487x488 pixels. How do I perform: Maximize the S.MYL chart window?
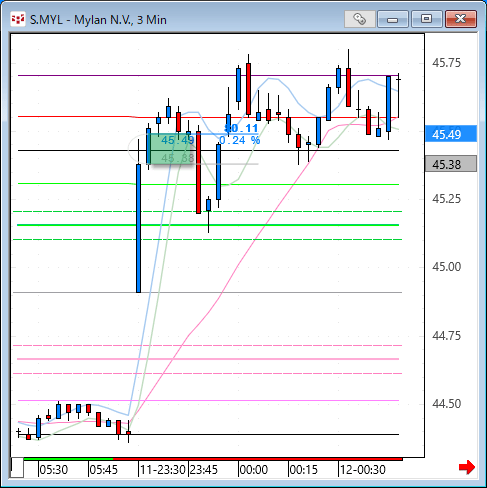[x=426, y=19]
